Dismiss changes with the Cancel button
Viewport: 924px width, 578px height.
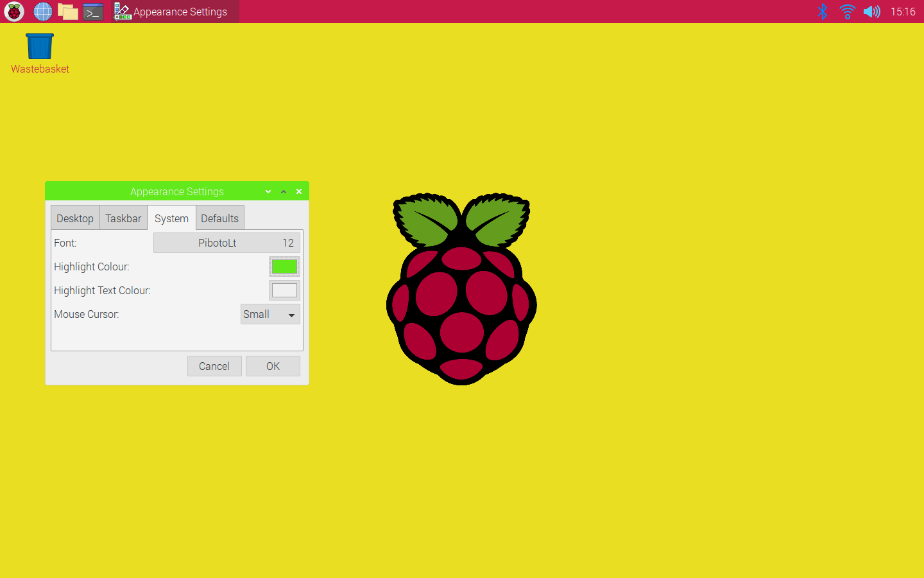pyautogui.click(x=214, y=365)
